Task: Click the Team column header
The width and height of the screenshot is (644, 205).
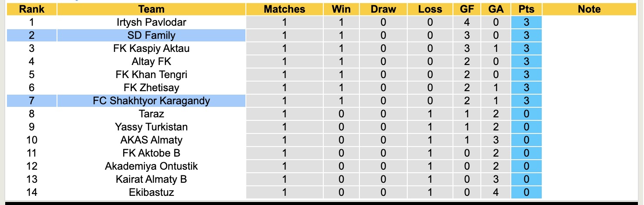Action: point(151,9)
